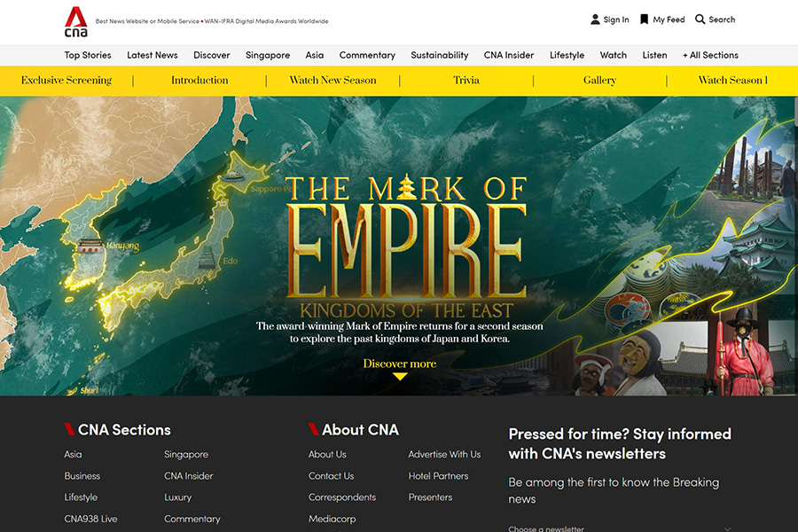Click the About CNA heading
798x532 pixels.
(360, 430)
